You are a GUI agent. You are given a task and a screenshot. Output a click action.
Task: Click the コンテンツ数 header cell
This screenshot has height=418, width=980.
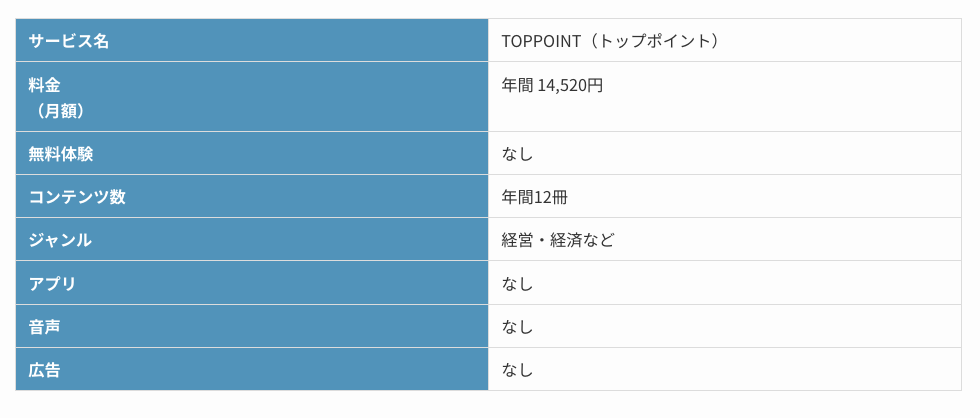click(252, 196)
